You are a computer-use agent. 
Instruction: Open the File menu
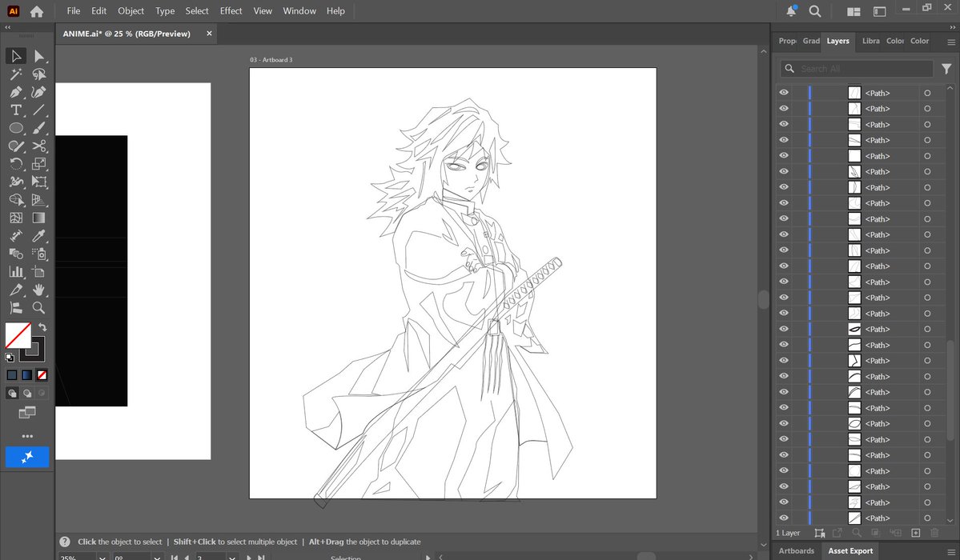[74, 11]
